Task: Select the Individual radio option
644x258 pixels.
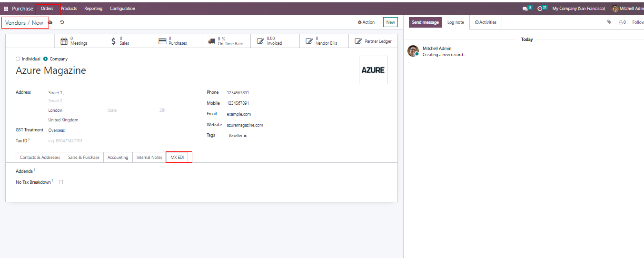Action: click(x=18, y=59)
